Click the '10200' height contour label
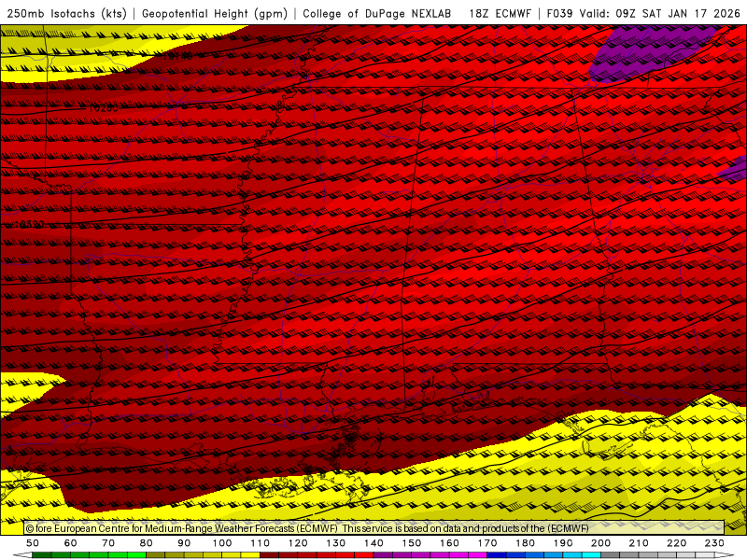 104,108
